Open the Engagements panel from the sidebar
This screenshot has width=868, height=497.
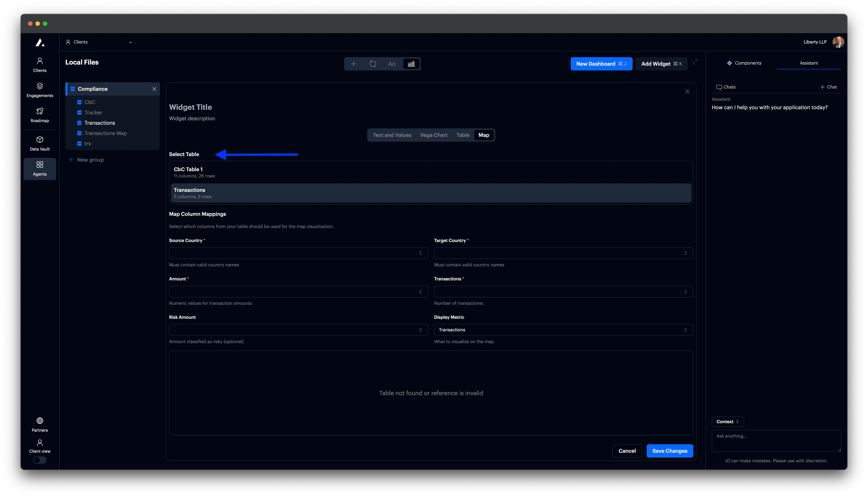click(40, 89)
